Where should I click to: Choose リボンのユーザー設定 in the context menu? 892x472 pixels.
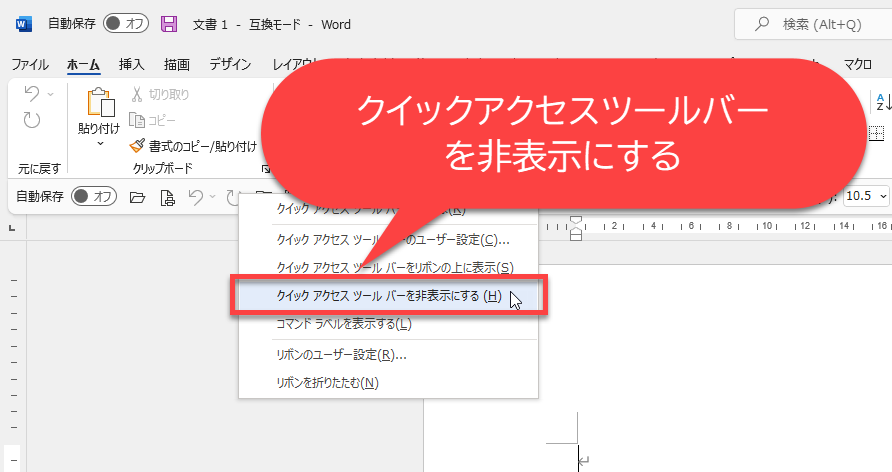pos(341,354)
